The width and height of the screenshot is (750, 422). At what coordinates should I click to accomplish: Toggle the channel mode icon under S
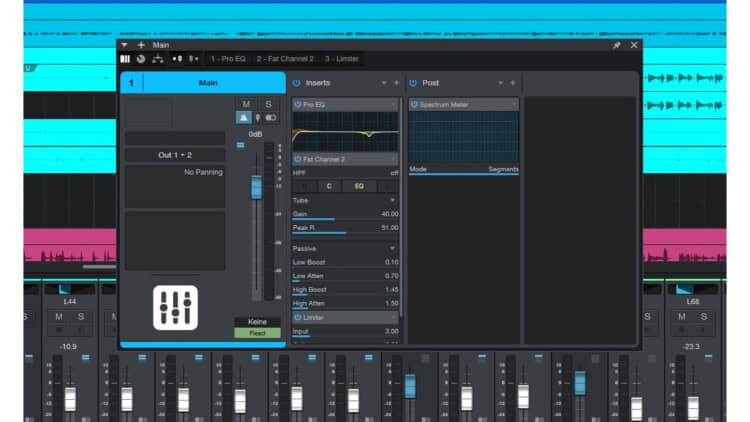pos(271,117)
